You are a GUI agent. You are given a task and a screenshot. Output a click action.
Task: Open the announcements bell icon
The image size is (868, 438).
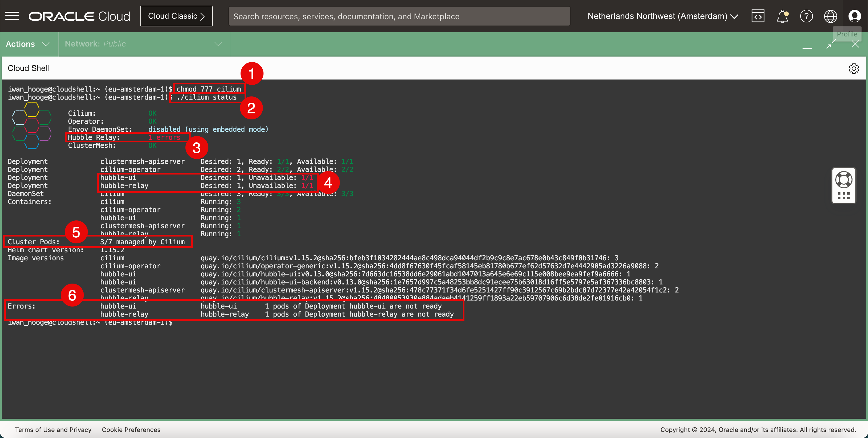782,16
